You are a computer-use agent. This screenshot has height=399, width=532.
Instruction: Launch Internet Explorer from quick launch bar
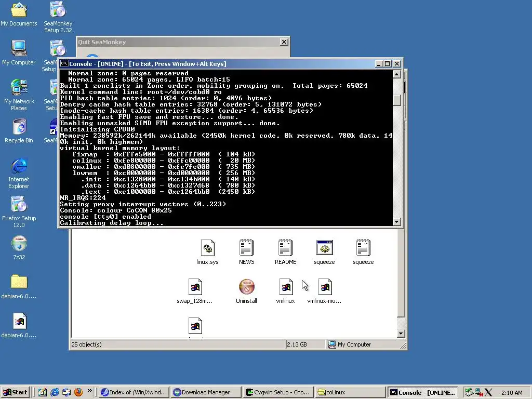pyautogui.click(x=55, y=392)
